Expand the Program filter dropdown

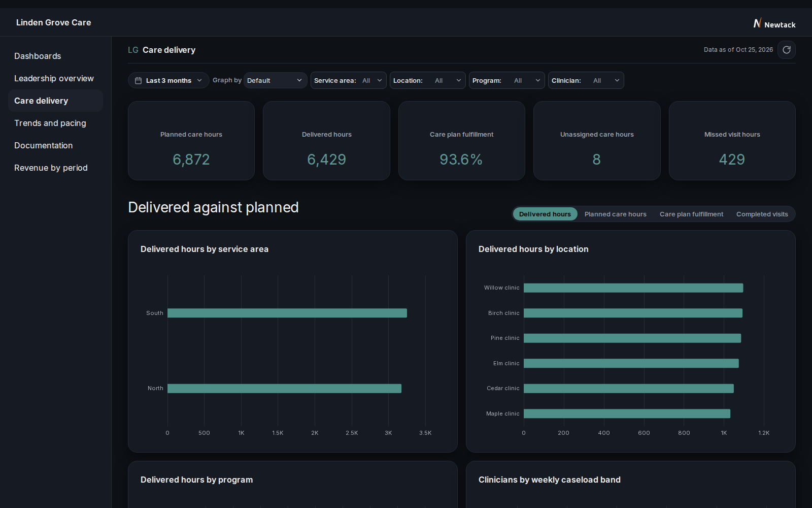tap(507, 80)
